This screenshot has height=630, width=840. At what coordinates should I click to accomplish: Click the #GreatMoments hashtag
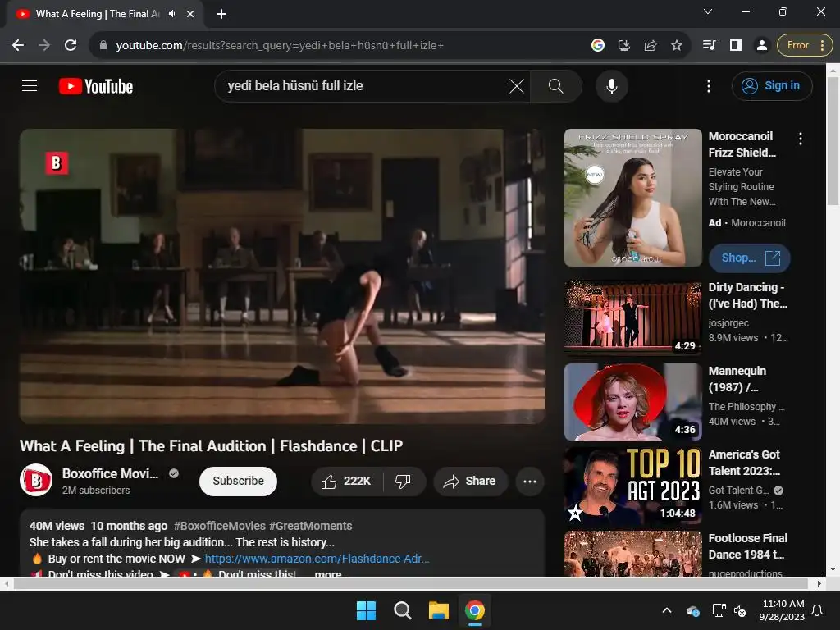pyautogui.click(x=311, y=526)
